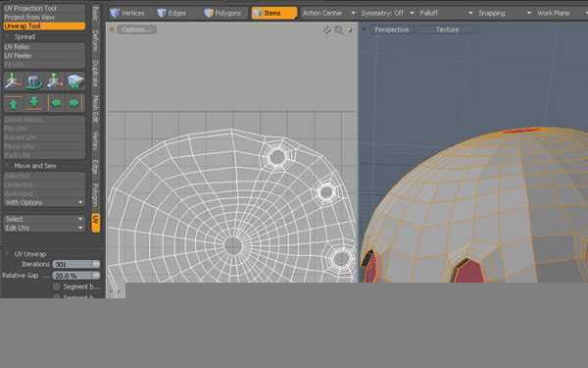This screenshot has width=588, height=368.
Task: Switch to Vertices selection mode
Action: (127, 13)
